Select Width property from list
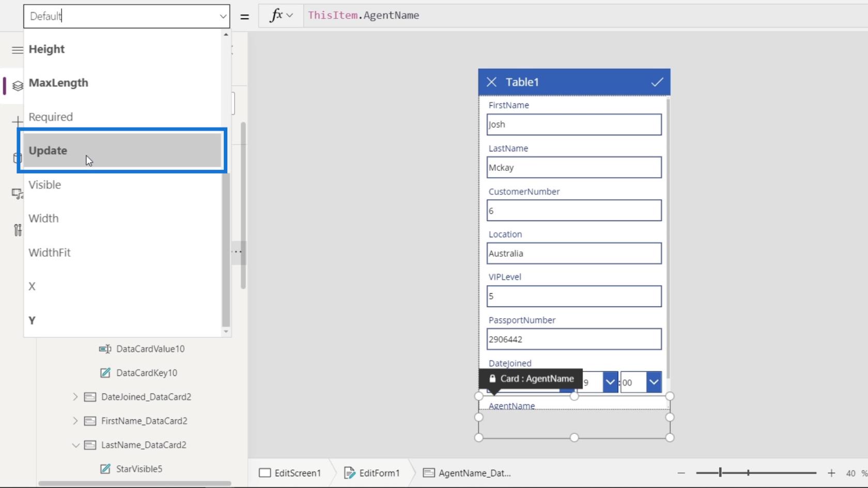 click(122, 218)
